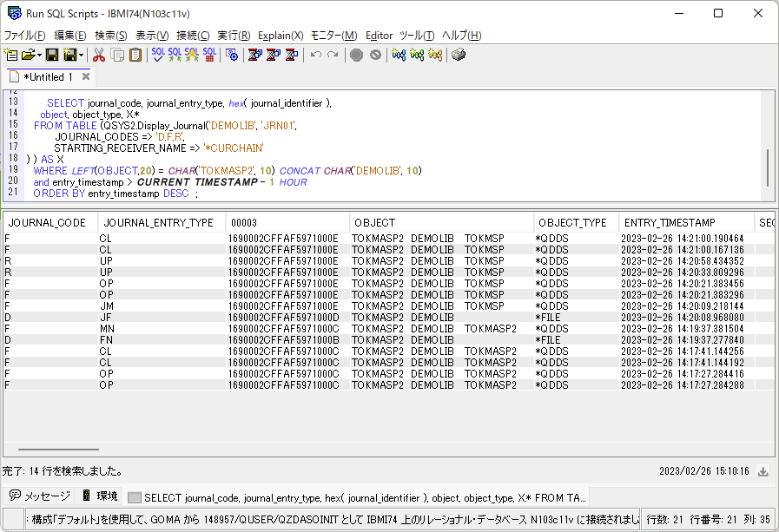Screen dimensions: 779x532
Task: Open the モニター(M) menu
Action: (x=333, y=36)
